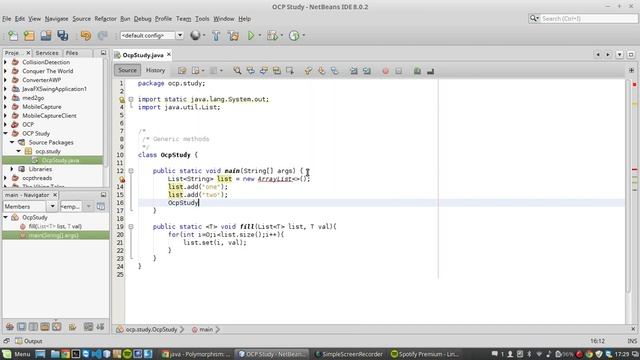The height and width of the screenshot is (360, 640).
Task: Collapse the OCP Study project node
Action: point(5,133)
